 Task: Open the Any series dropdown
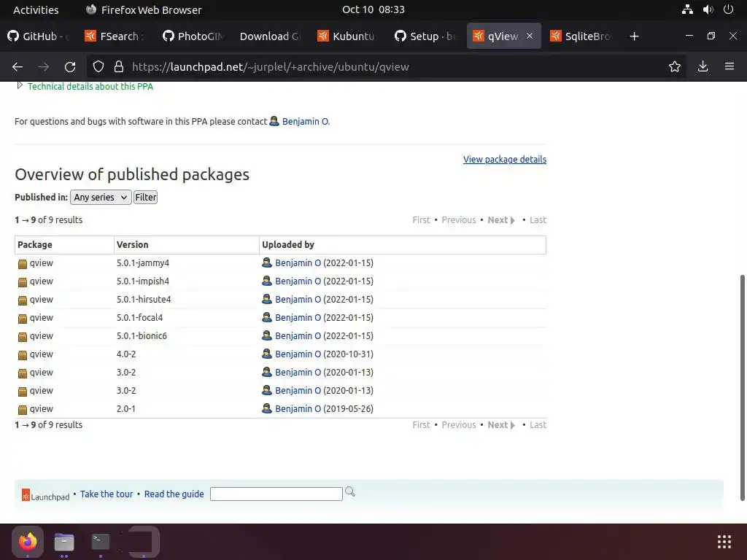click(x=101, y=197)
